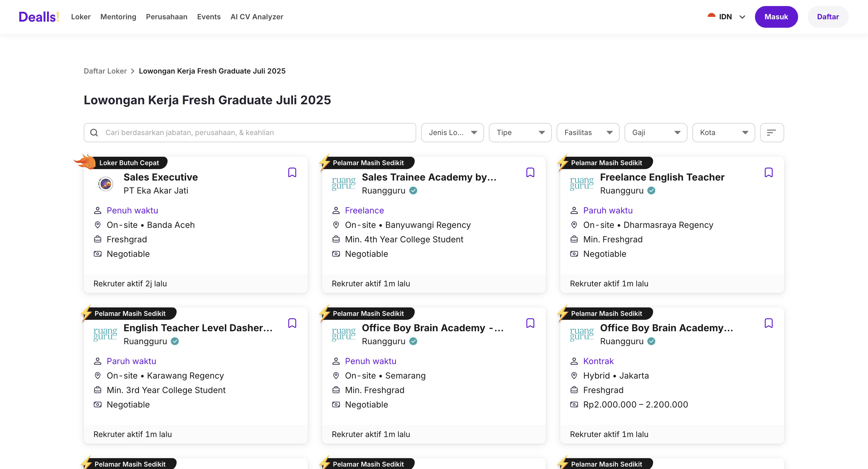Click the 'Kontrak' job type text

pos(599,361)
